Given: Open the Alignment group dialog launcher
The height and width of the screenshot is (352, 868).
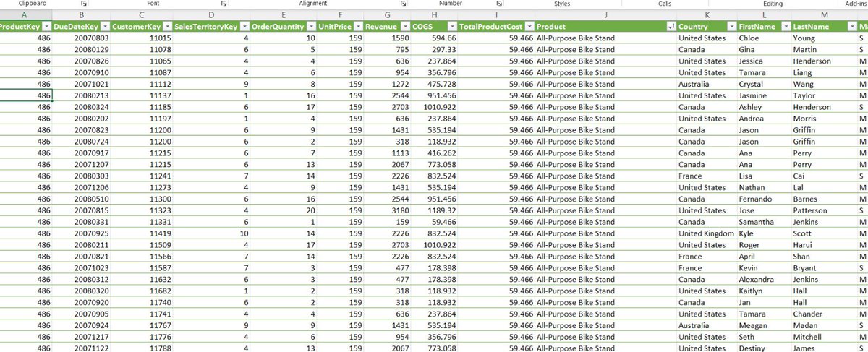Looking at the screenshot, I should coord(402,4).
